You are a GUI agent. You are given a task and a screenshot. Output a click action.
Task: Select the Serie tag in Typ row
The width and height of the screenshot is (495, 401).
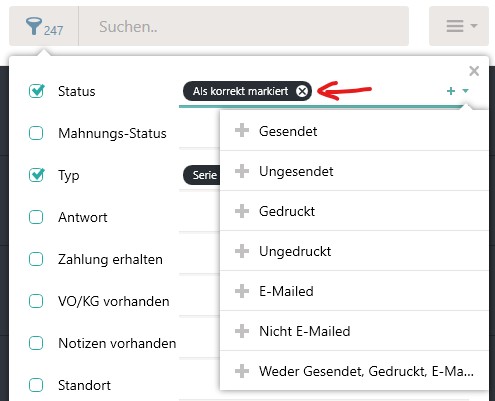click(x=202, y=175)
